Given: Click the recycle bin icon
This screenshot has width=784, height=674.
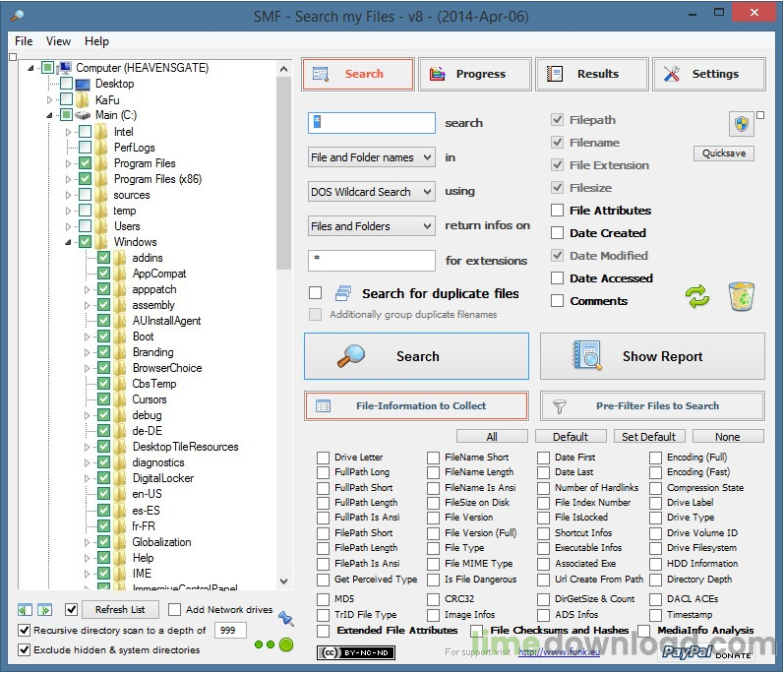Looking at the screenshot, I should click(742, 296).
